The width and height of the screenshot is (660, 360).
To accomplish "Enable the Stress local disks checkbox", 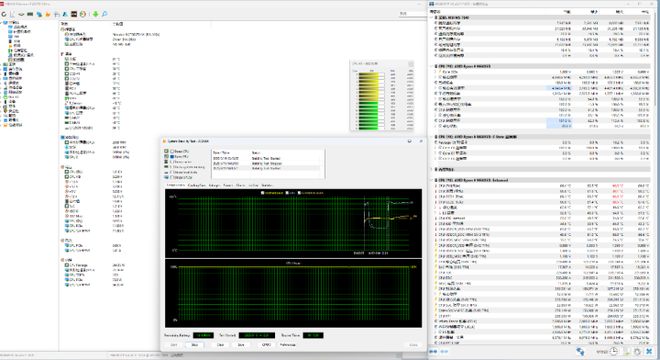I will tap(172, 172).
